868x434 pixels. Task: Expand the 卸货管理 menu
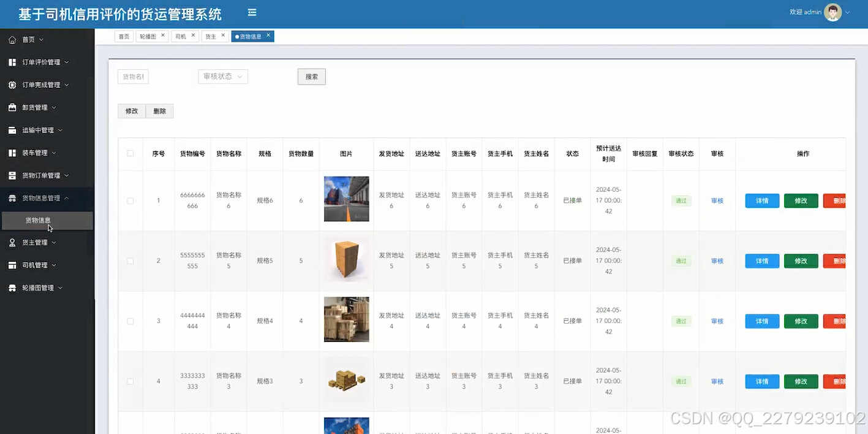[54, 107]
